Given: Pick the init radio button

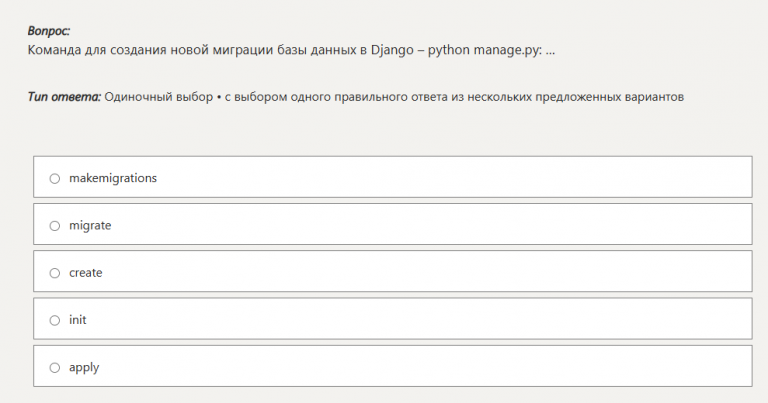Looking at the screenshot, I should tap(55, 320).
